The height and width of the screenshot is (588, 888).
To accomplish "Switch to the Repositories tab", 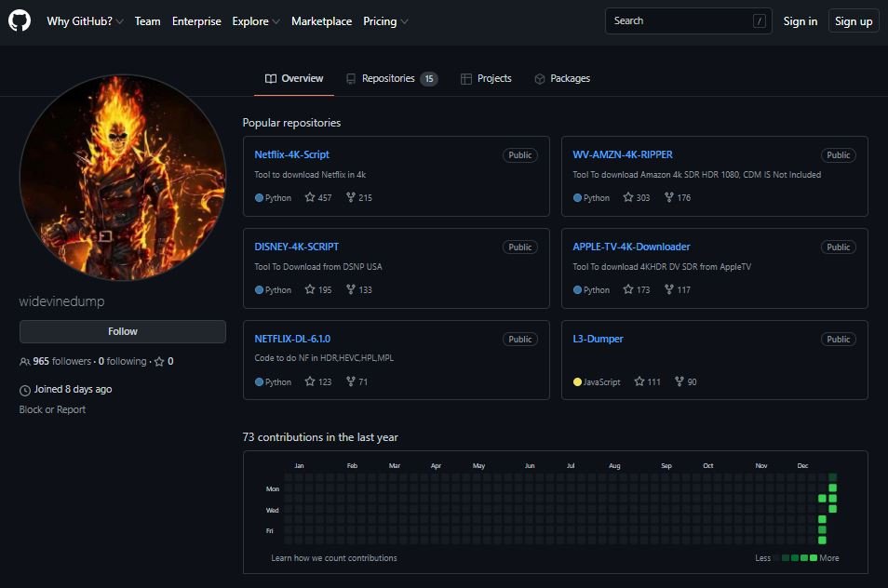I will pos(392,79).
